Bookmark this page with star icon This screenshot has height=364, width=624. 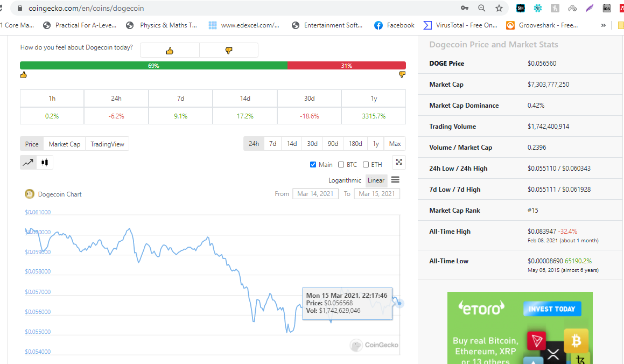coord(499,8)
